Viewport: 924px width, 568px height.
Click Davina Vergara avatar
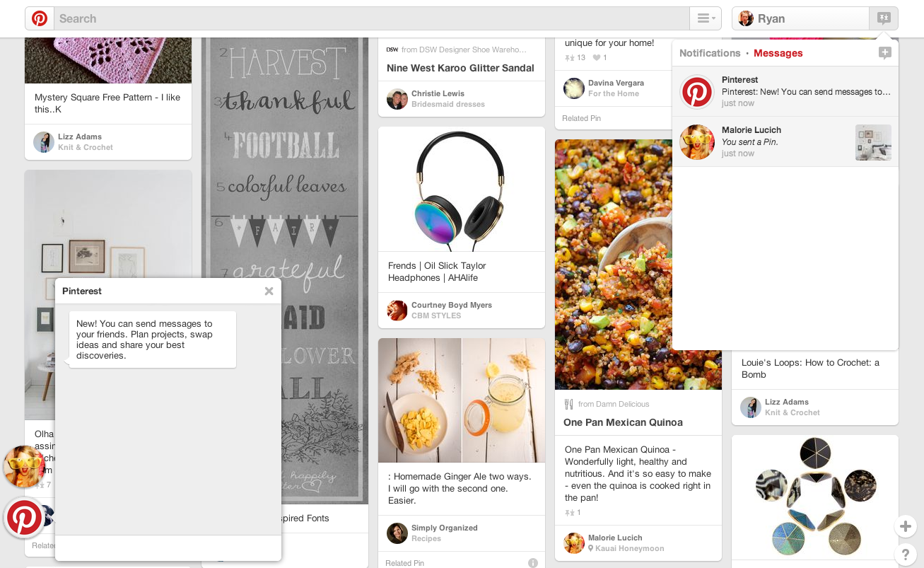574,88
